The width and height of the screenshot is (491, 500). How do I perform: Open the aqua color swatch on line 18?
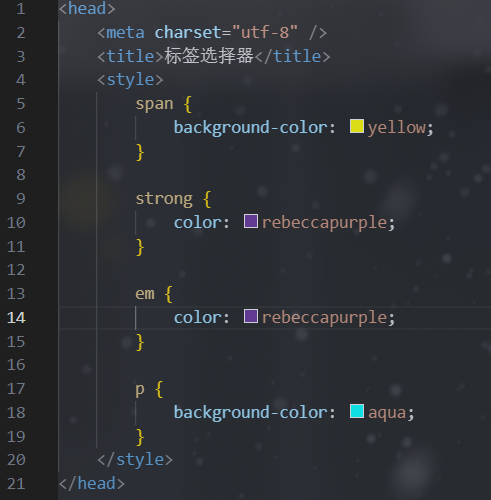pyautogui.click(x=357, y=411)
